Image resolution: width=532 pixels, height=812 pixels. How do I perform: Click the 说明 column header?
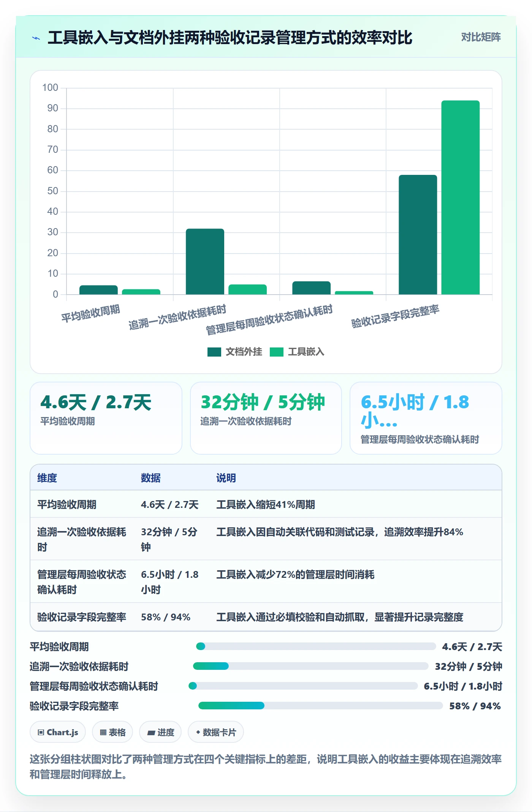click(226, 478)
